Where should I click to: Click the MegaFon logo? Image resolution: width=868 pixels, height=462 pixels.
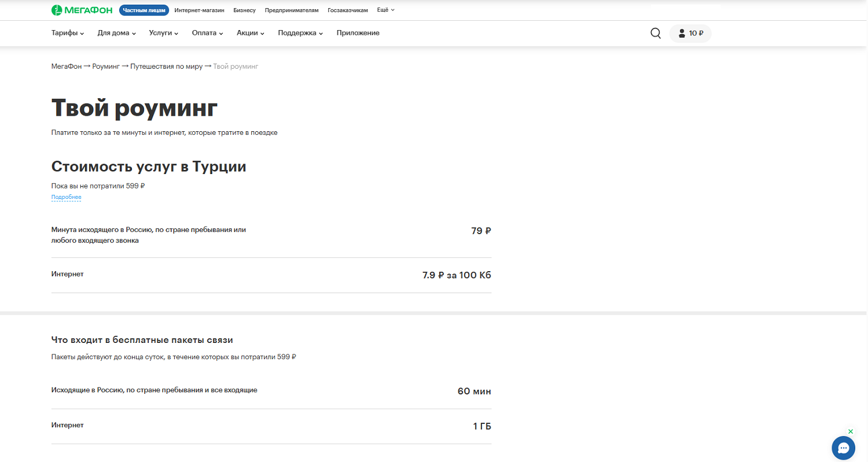pos(82,10)
